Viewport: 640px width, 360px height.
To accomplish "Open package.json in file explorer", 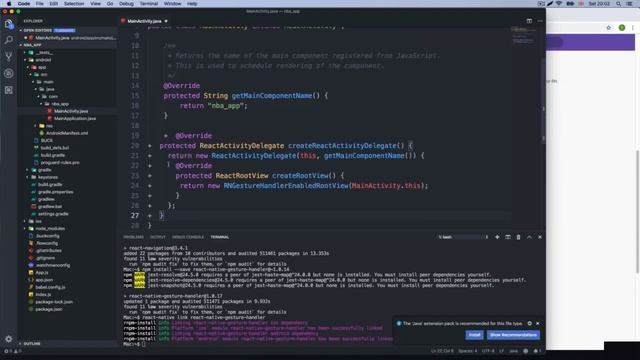I will 49,309.
